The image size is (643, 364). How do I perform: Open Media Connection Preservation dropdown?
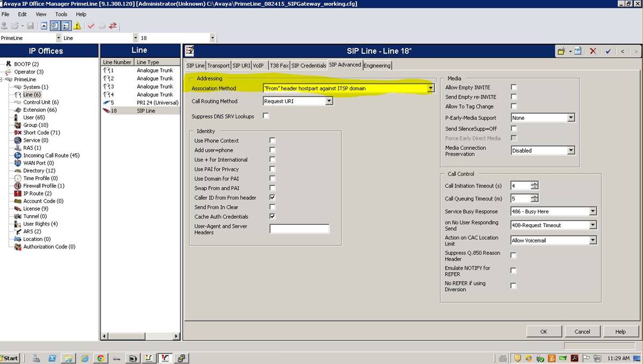coord(571,151)
